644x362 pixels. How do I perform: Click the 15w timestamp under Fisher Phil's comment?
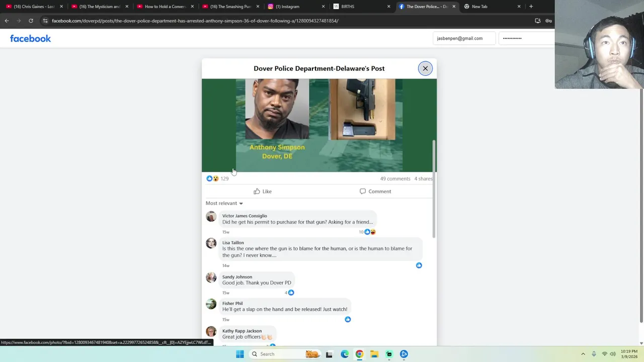(x=226, y=319)
